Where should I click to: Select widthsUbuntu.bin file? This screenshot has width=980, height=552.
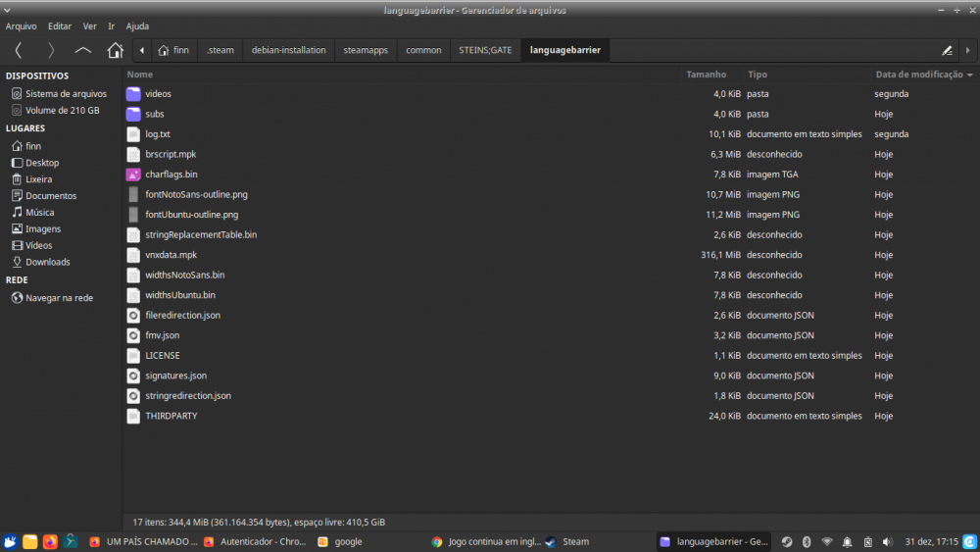(180, 295)
